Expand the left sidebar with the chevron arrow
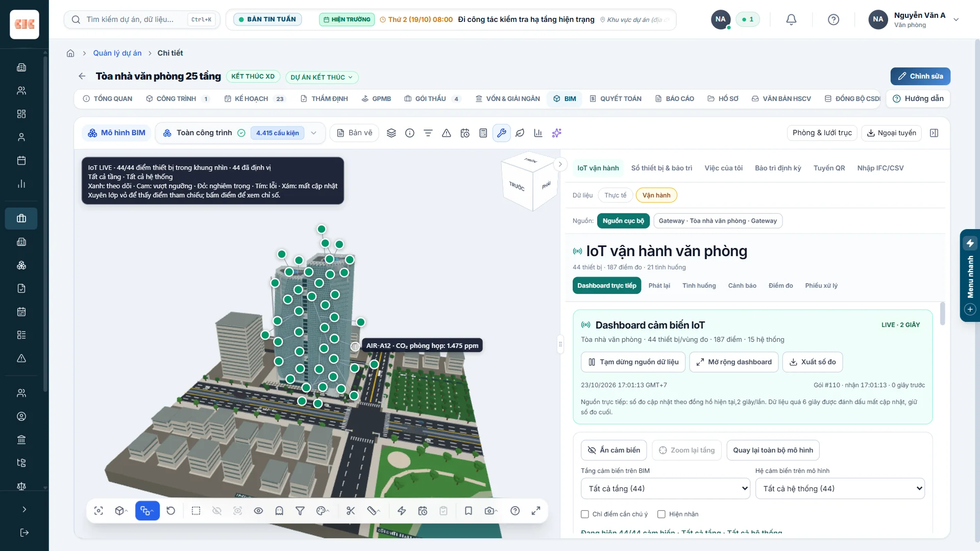Image resolution: width=980 pixels, height=551 pixels. [24, 509]
